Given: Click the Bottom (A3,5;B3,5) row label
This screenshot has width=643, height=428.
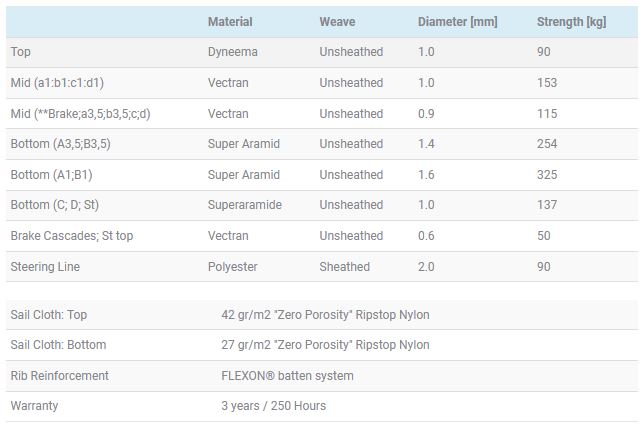Looking at the screenshot, I should [x=60, y=144].
